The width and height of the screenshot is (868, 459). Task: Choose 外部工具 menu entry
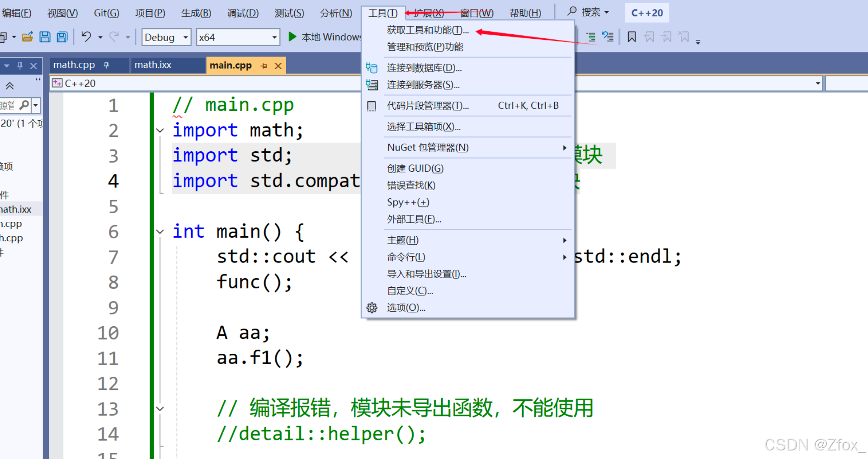pos(468,219)
